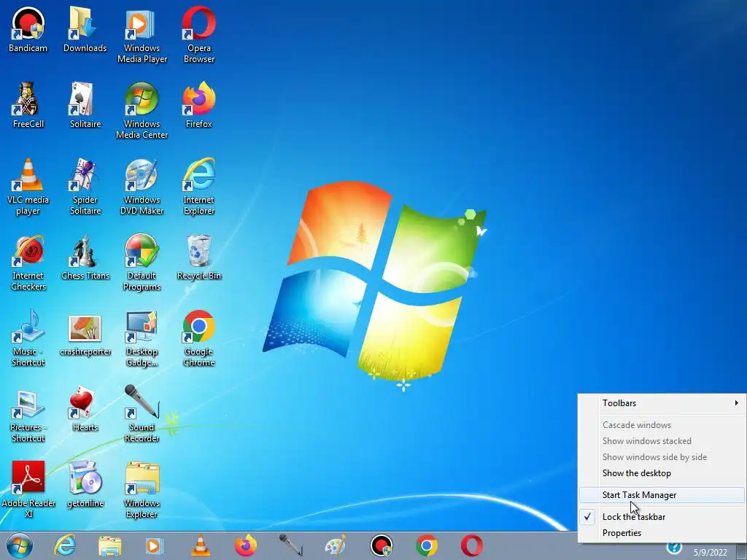Choose Show the desktop in context menu
747x560 pixels.
[x=662, y=473]
